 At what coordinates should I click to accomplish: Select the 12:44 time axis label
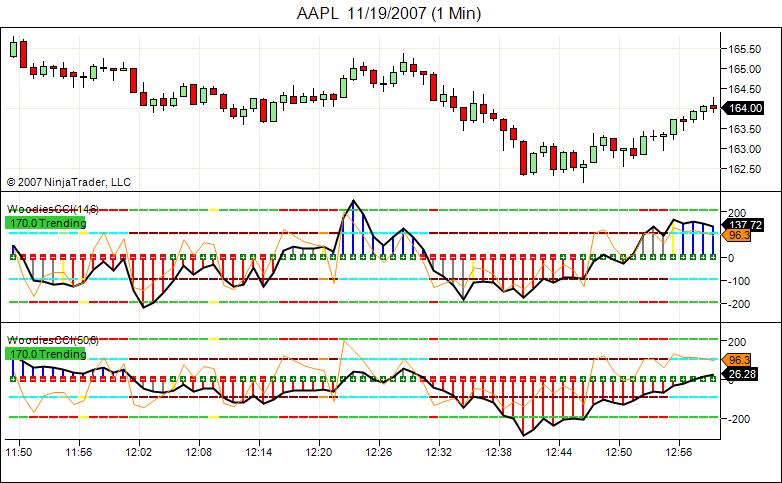[x=559, y=452]
